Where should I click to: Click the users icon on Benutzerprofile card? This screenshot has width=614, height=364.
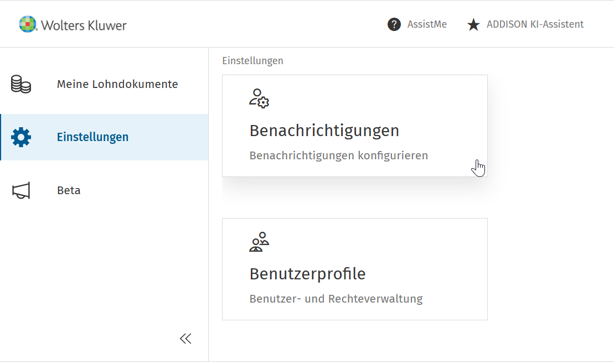(259, 242)
